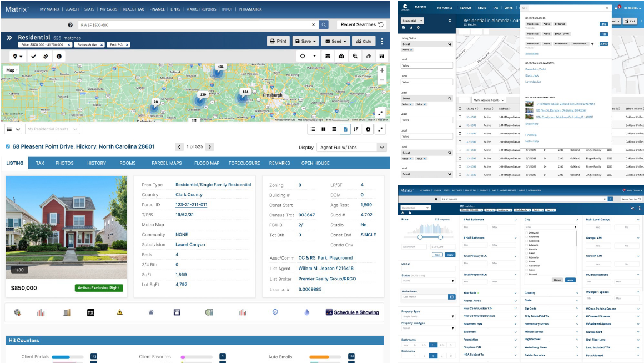Remove the Bed: 2-3 filter chip
The height and width of the screenshot is (364, 644).
coord(127,45)
